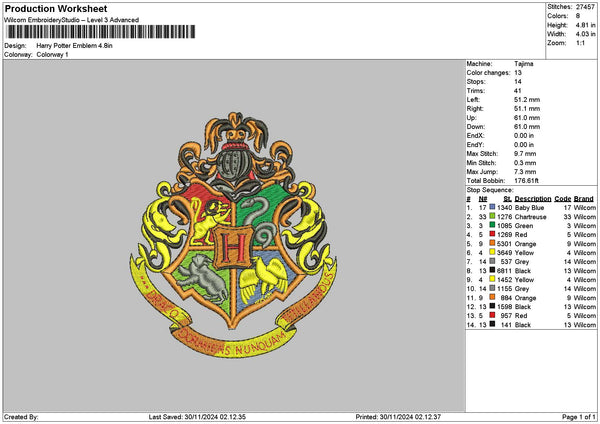The width and height of the screenshot is (600, 424).
Task: Choose the Black swatch with 6811 stitches
Action: click(492, 270)
